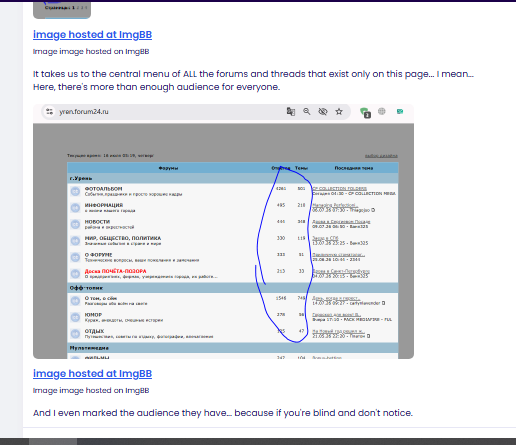Click the sentence 'And I even marked the audience they have'
This screenshot has height=445, width=516.
pyautogui.click(x=223, y=413)
